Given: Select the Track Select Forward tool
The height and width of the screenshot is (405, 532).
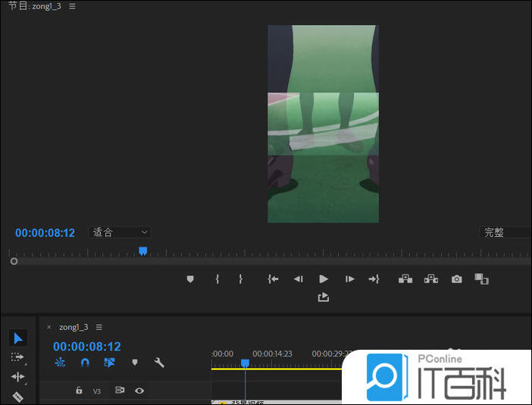Looking at the screenshot, I should click(x=18, y=357).
